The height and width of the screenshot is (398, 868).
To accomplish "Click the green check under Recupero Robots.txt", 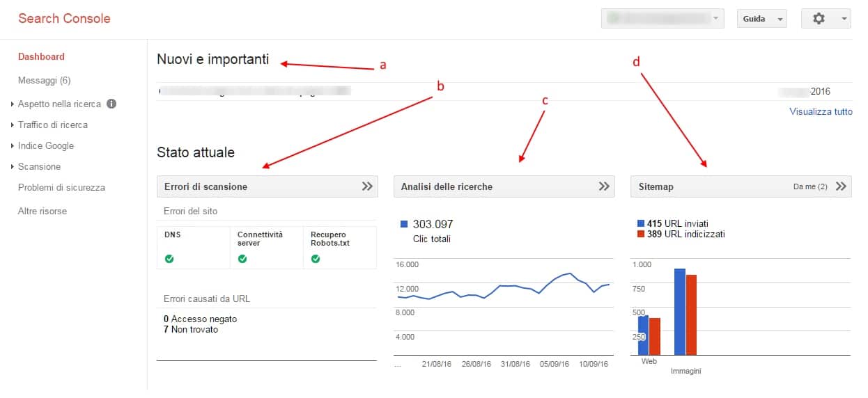I will click(x=316, y=259).
